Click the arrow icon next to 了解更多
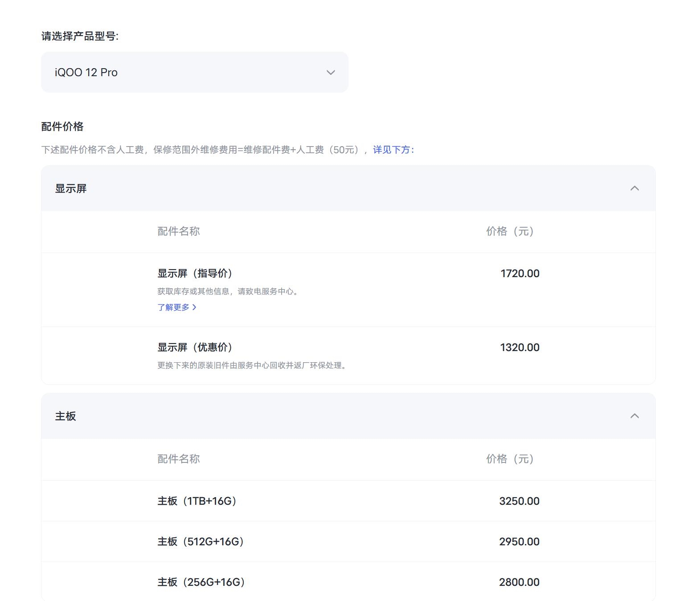The height and width of the screenshot is (601, 700). pos(194,307)
